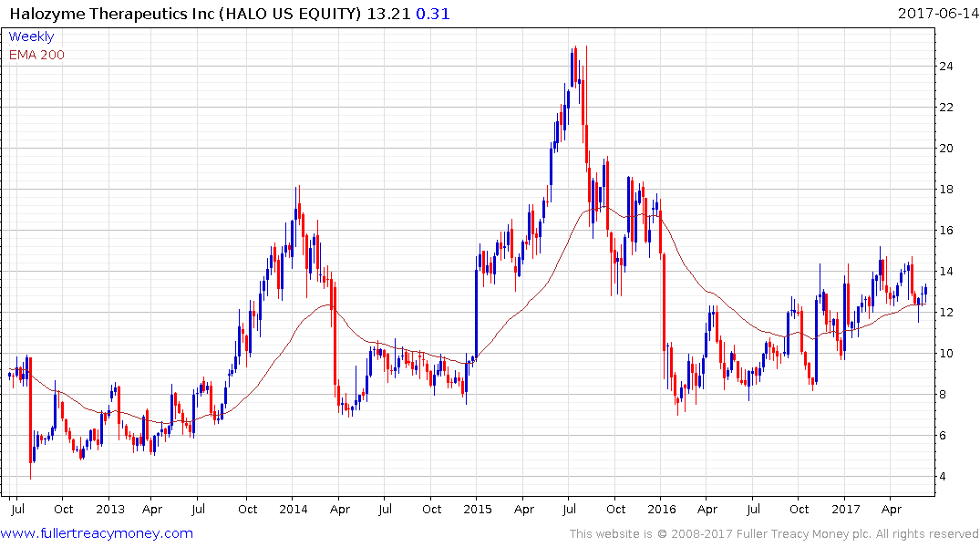Click the 10 price axis label
This screenshot has height=547, width=980.
pos(946,354)
